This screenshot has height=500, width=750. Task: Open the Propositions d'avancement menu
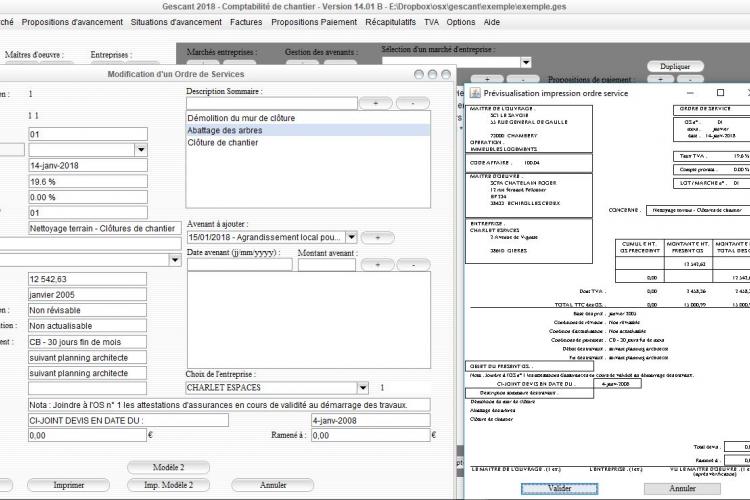(x=72, y=22)
